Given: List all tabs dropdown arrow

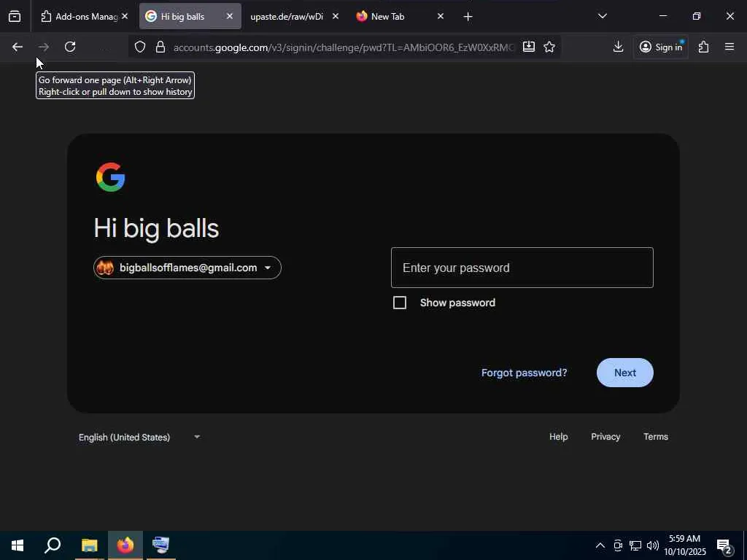Looking at the screenshot, I should click(602, 16).
